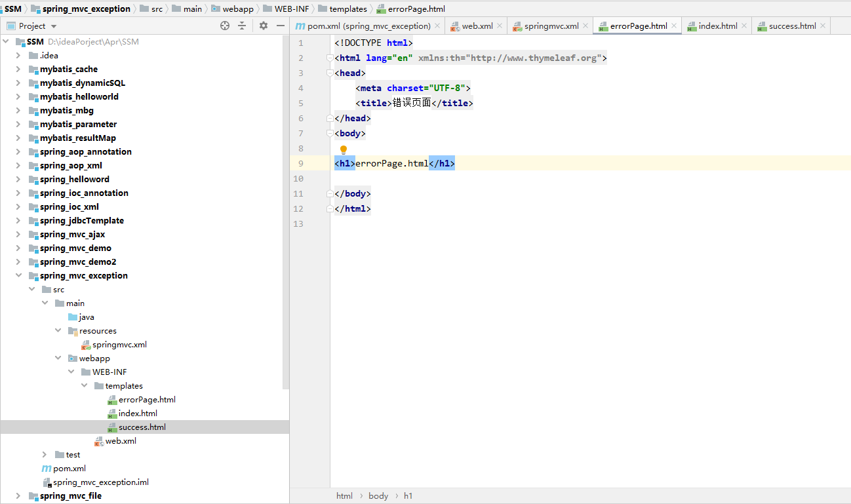Select the java source folder
Screen dimensions: 851x504
[87, 317]
